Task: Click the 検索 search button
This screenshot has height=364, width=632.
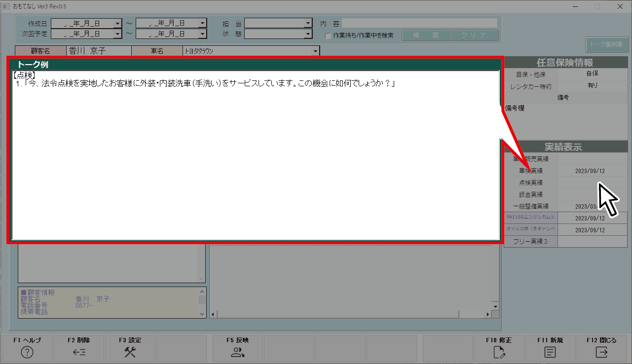Action: (x=426, y=36)
